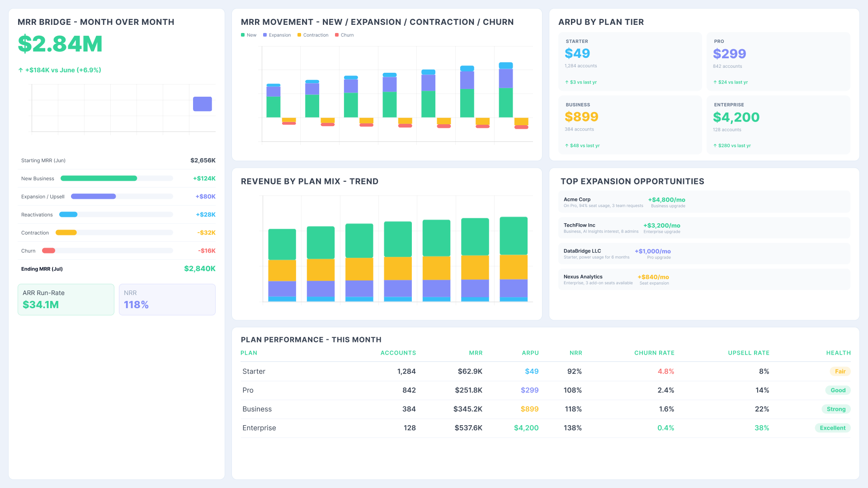Click the Fair health badge
868x488 pixels.
coord(840,371)
